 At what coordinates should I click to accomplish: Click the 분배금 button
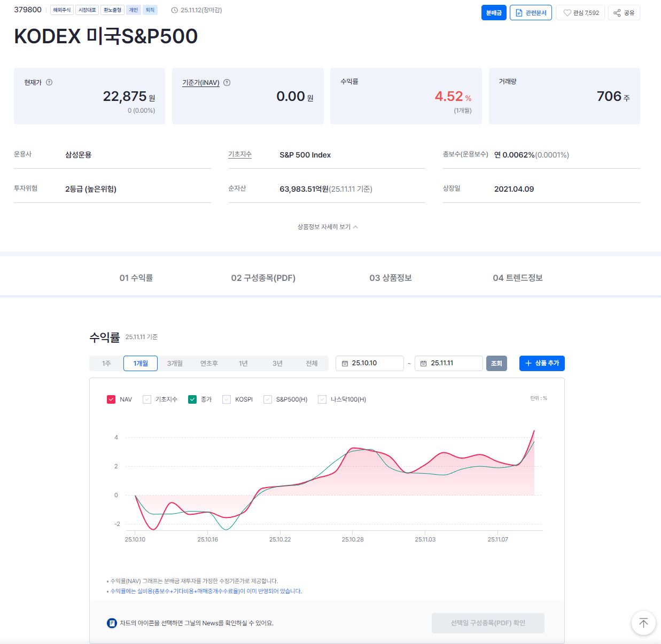point(494,13)
